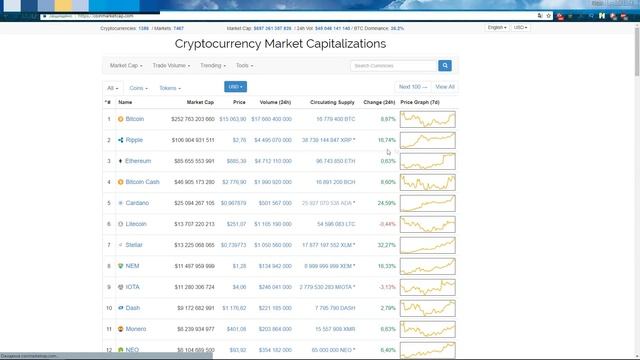
Task: Click the Ripple coin logo icon
Action: coord(120,140)
